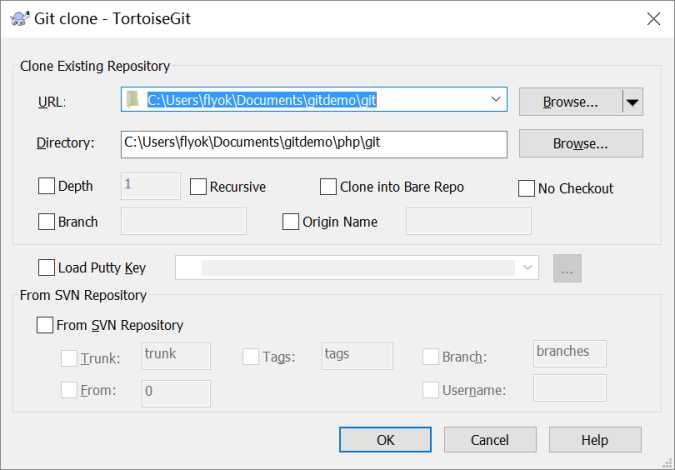Toggle the SVN Branch checkbox
This screenshot has width=675, height=470.
point(430,357)
